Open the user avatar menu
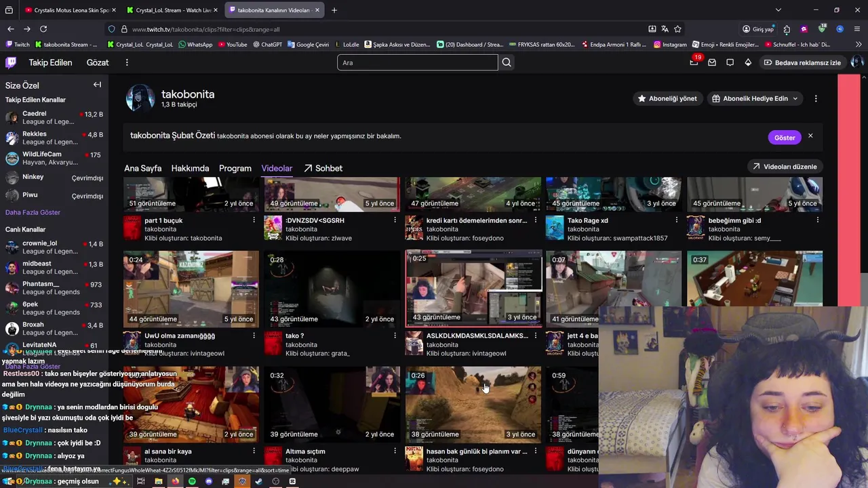Viewport: 868px width, 488px height. [856, 62]
